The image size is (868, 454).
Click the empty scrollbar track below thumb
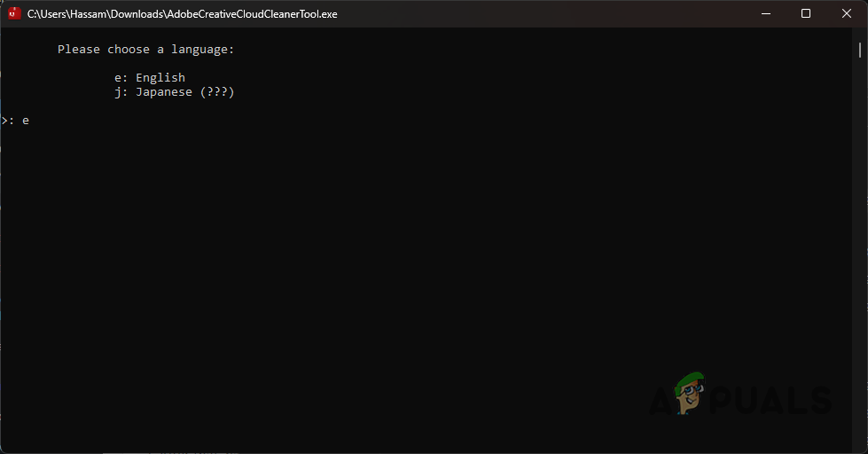click(860, 266)
